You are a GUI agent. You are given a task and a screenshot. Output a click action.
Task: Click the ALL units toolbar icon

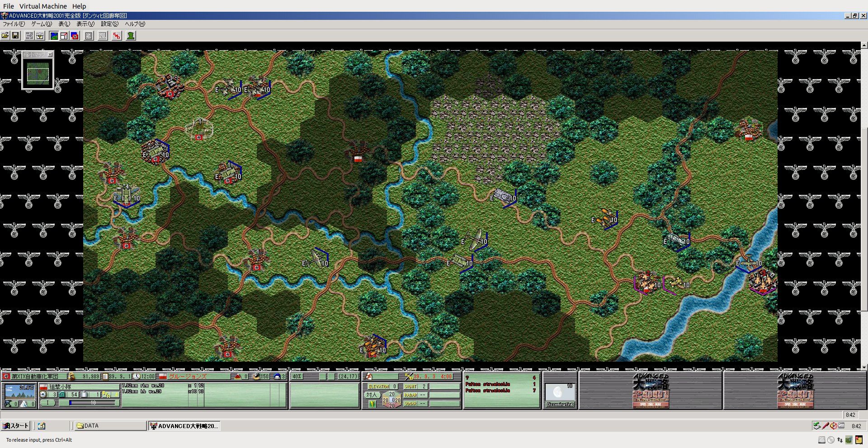pos(103,36)
